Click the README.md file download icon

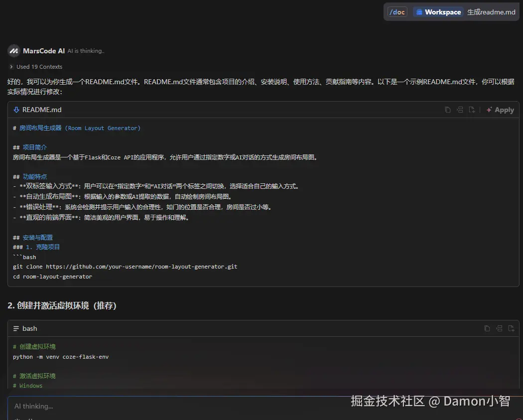[16, 110]
